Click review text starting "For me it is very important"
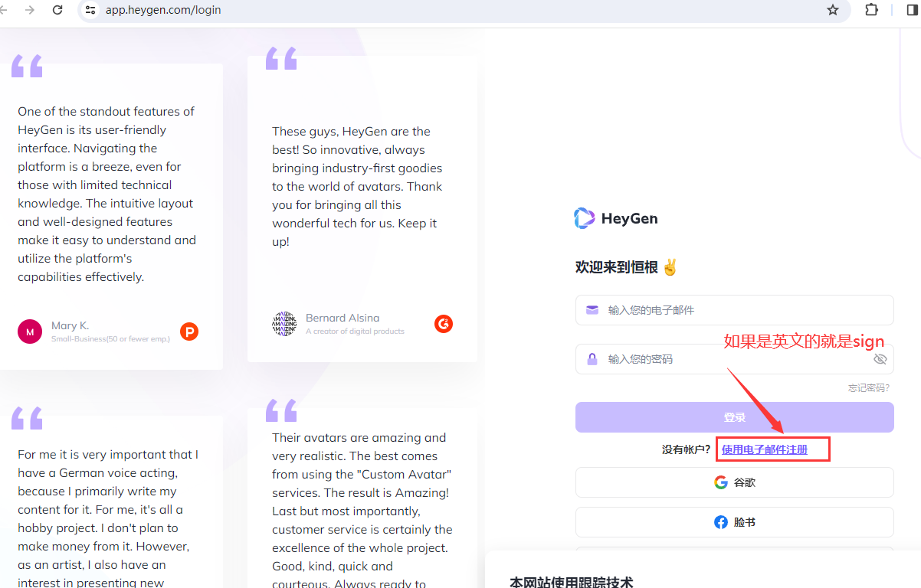The height and width of the screenshot is (588, 921). click(x=108, y=518)
